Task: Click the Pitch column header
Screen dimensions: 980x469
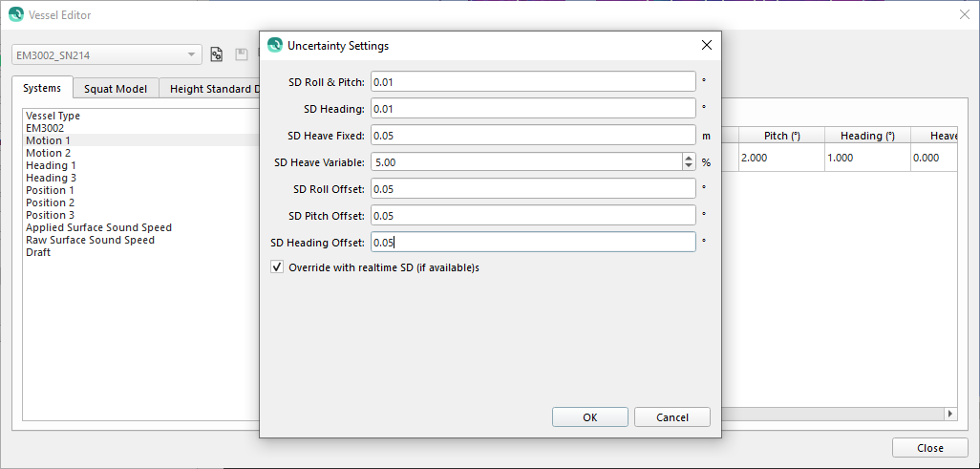Action: [781, 136]
